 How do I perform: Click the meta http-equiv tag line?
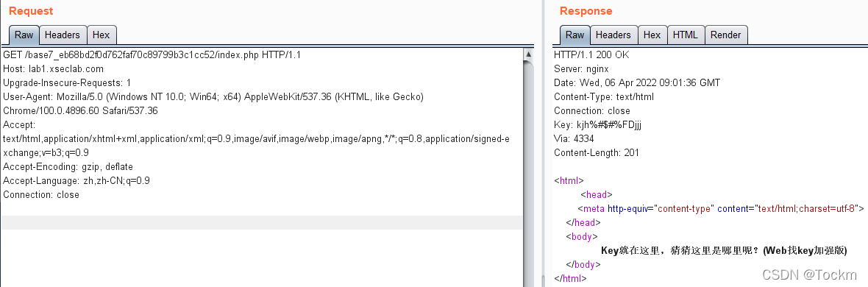[x=721, y=209]
